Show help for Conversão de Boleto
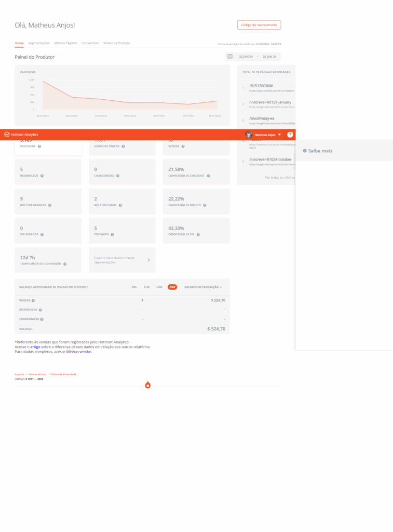 click(x=205, y=205)
